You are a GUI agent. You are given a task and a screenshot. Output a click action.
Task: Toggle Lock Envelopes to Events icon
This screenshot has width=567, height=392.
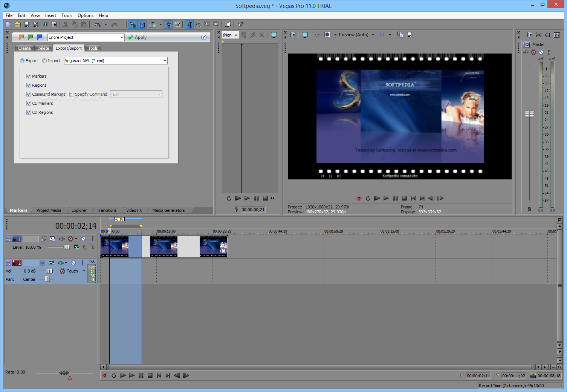pos(168,24)
